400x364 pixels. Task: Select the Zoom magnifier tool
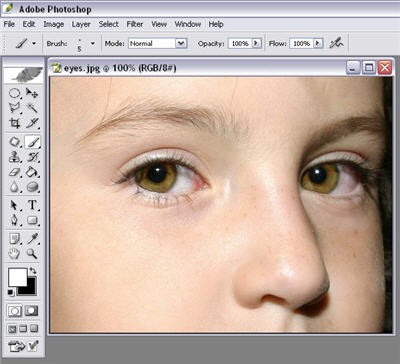32,254
